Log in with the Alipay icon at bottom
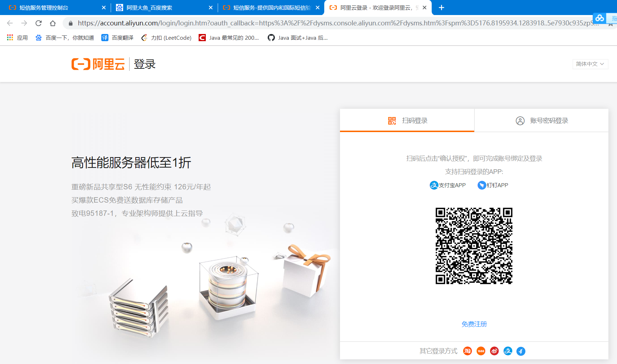Image resolution: width=617 pixels, height=364 pixels. [x=508, y=351]
